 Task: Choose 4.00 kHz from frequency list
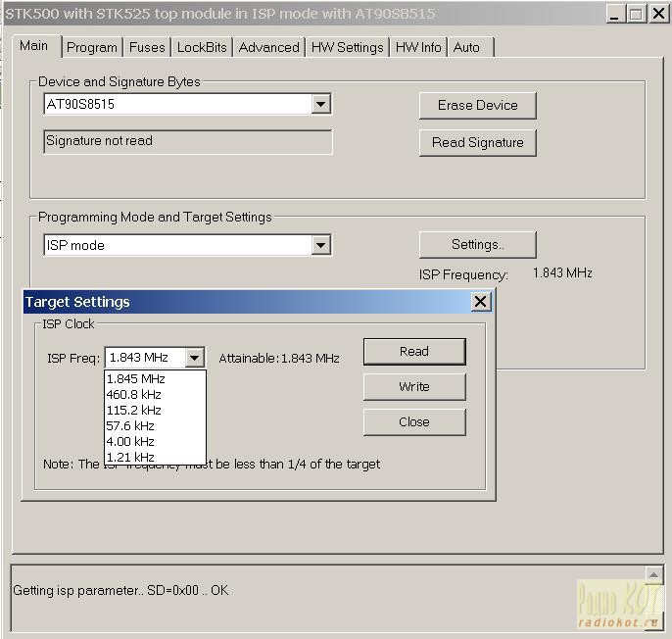pos(155,442)
